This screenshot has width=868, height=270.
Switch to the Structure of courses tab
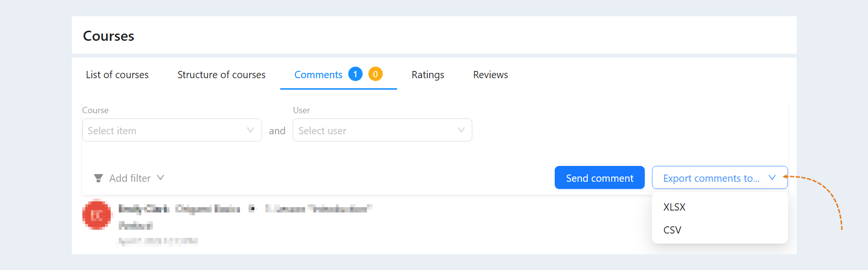[x=221, y=75]
